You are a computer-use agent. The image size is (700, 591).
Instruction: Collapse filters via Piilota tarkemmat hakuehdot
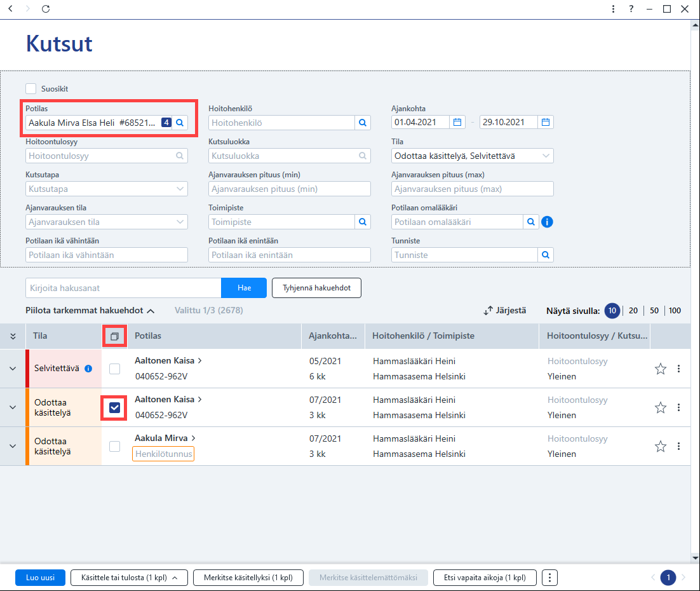click(90, 311)
